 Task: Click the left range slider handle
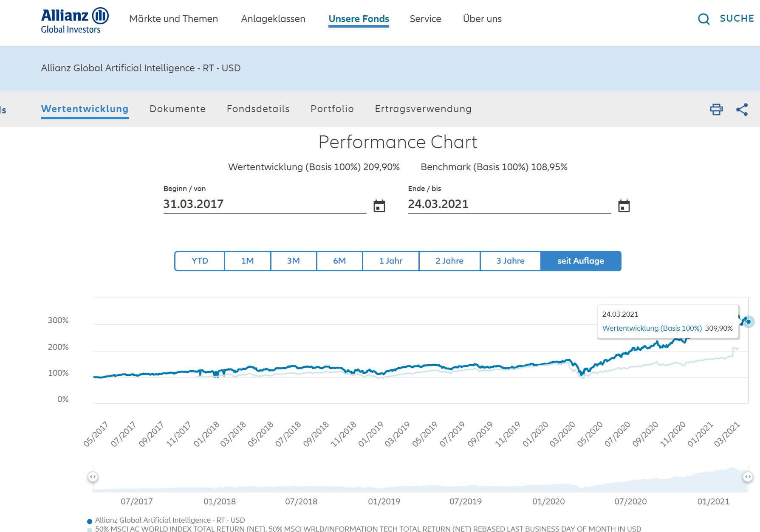point(93,477)
